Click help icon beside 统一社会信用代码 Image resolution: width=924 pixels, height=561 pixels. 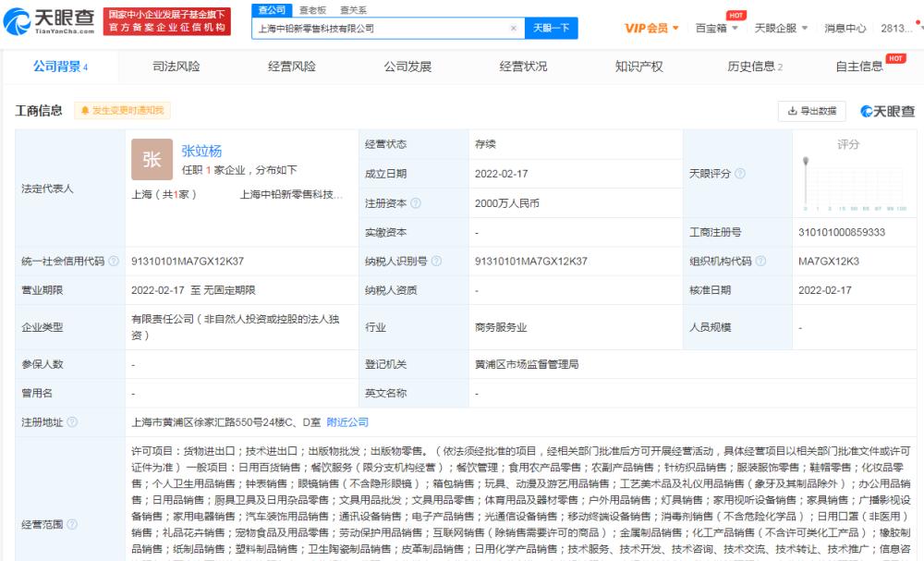(114, 261)
